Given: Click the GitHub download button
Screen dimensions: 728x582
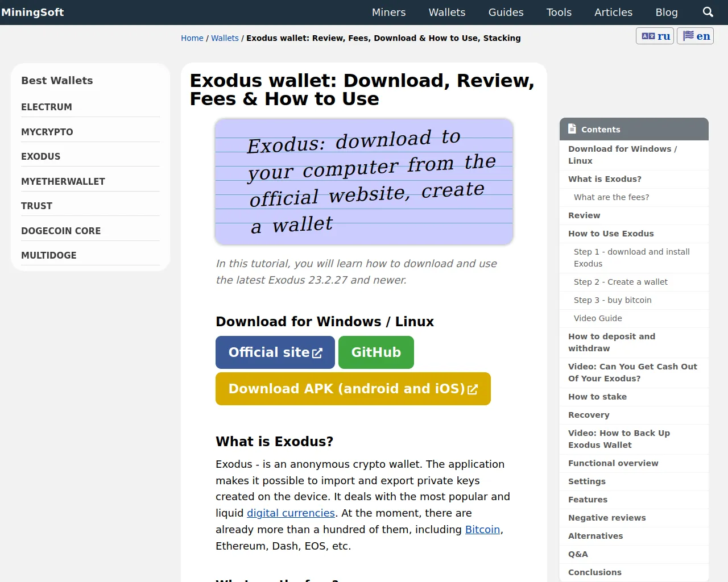Looking at the screenshot, I should click(x=376, y=352).
